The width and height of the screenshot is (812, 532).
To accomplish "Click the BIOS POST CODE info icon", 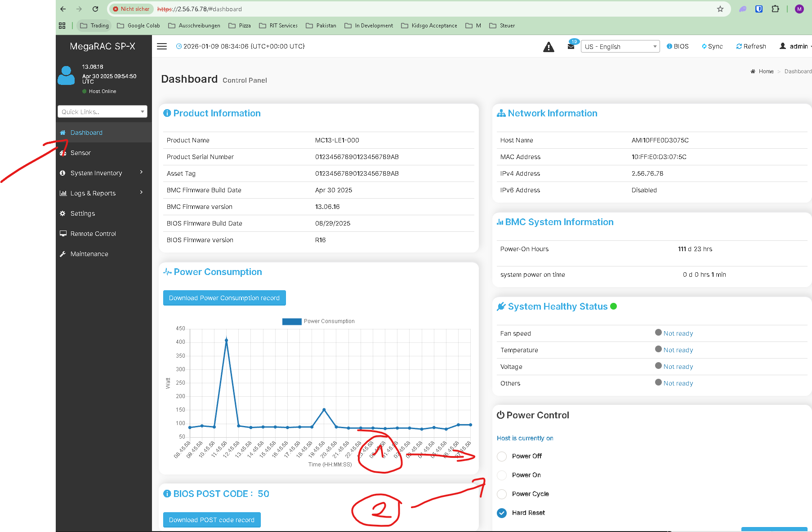I will [167, 494].
